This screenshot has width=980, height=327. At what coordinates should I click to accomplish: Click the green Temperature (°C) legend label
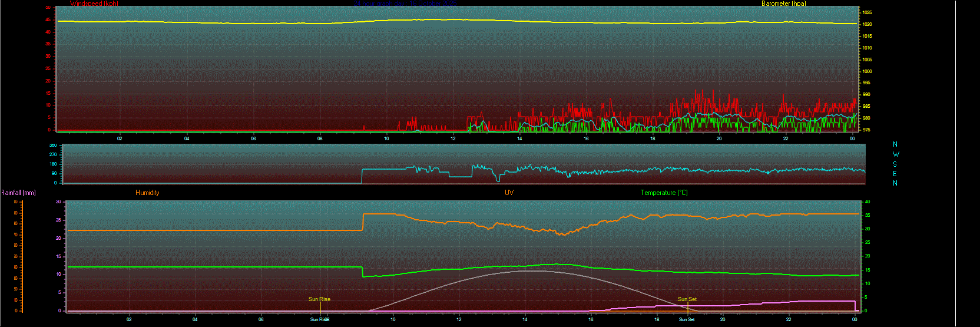coord(664,193)
